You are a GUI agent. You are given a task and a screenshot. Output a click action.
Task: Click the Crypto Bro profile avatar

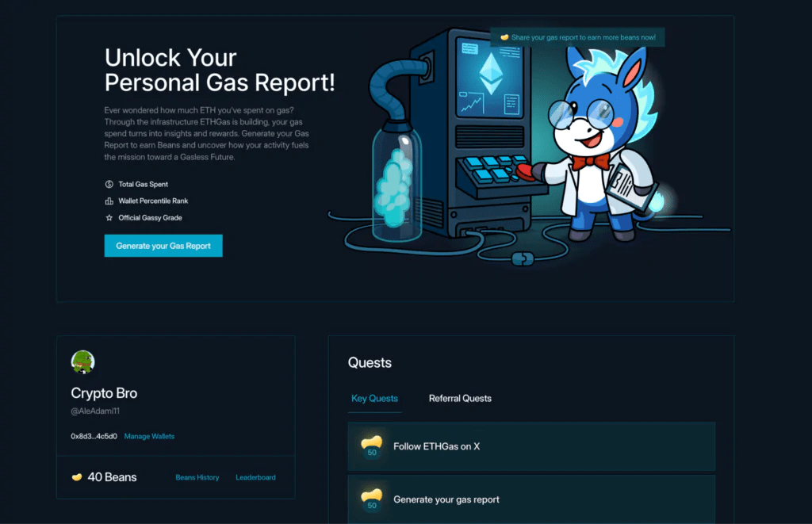click(82, 361)
